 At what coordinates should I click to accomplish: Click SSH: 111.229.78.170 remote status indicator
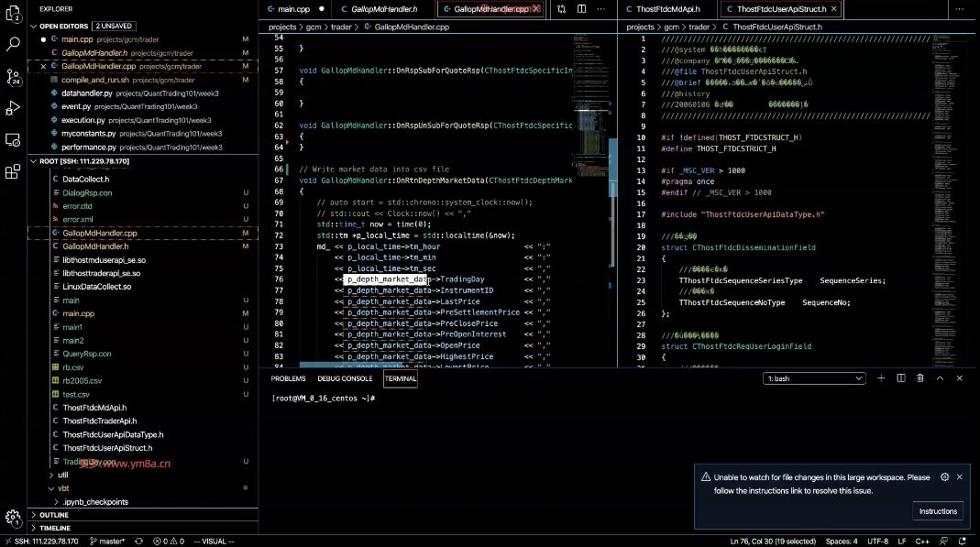[42, 542]
